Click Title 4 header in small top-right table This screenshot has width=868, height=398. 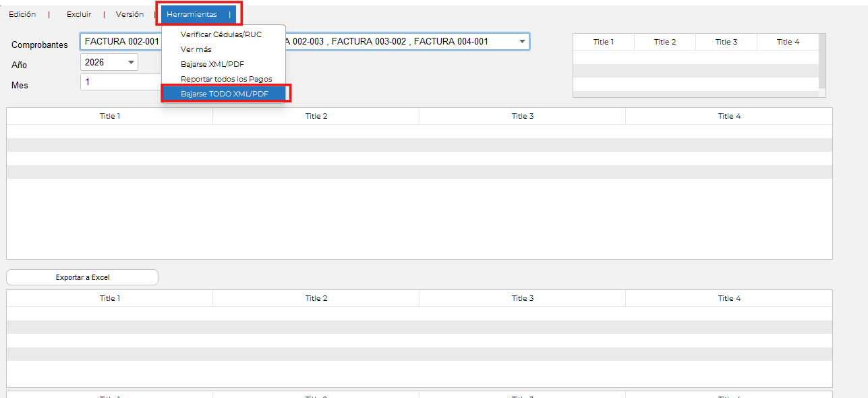(x=788, y=42)
